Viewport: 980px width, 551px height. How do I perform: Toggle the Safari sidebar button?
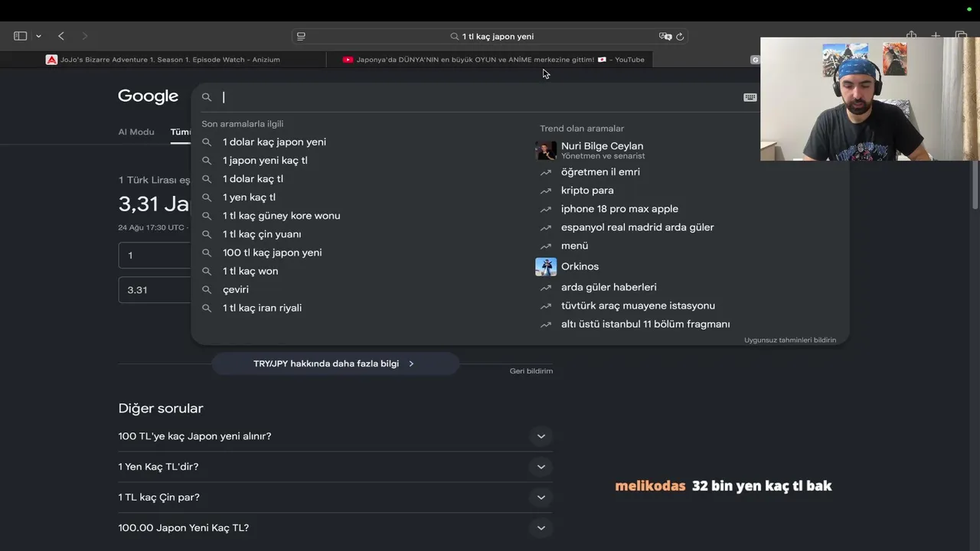pos(21,36)
